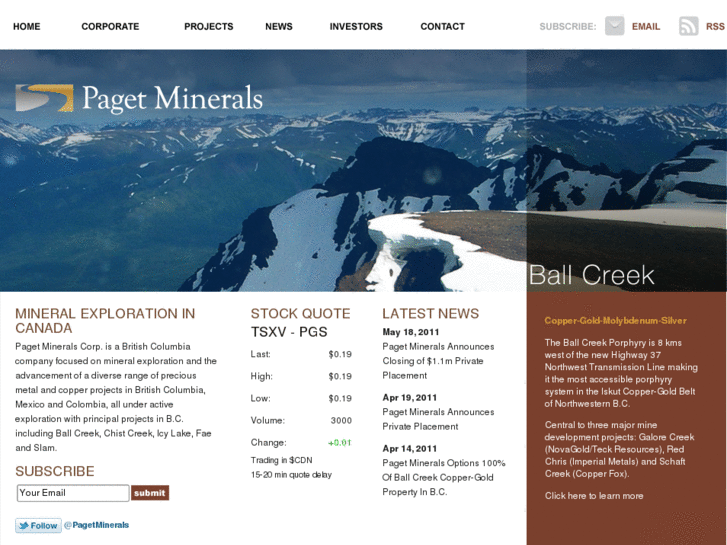
Task: Click the 15-20 min quote delay note
Action: 291,474
